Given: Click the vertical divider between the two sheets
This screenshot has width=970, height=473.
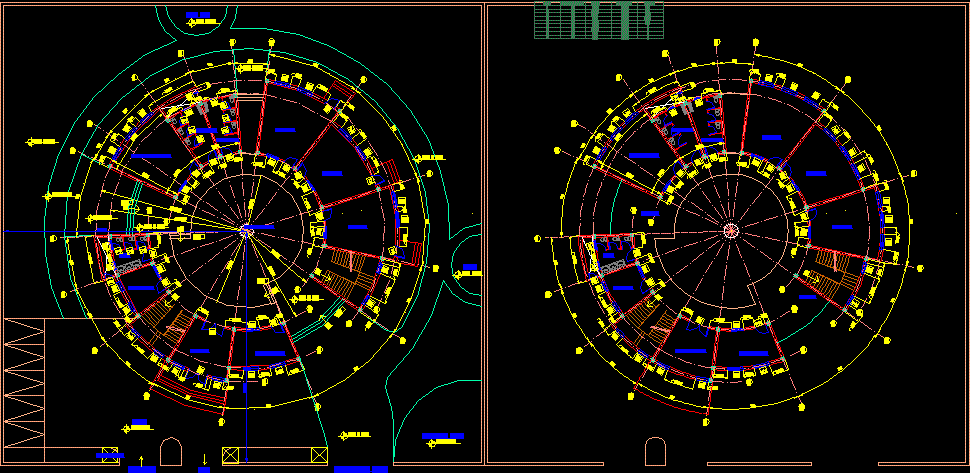Looking at the screenshot, I should 485,236.
